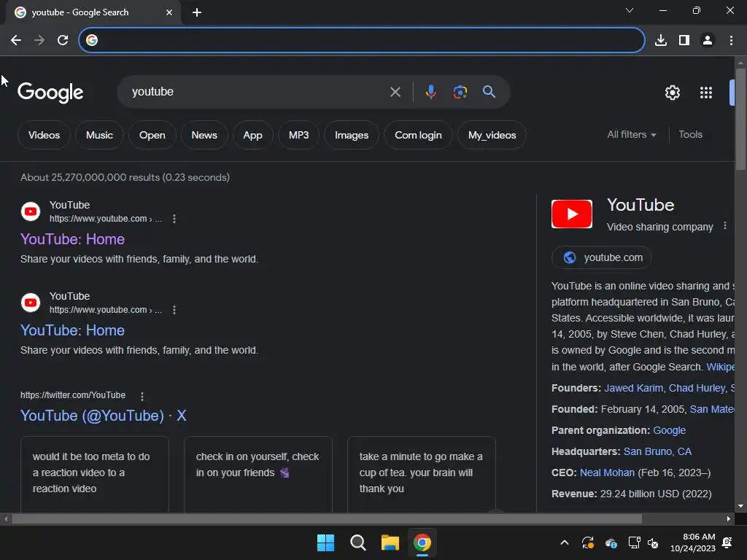Open the Google parent organization link
This screenshot has height=560, width=747.
point(669,430)
